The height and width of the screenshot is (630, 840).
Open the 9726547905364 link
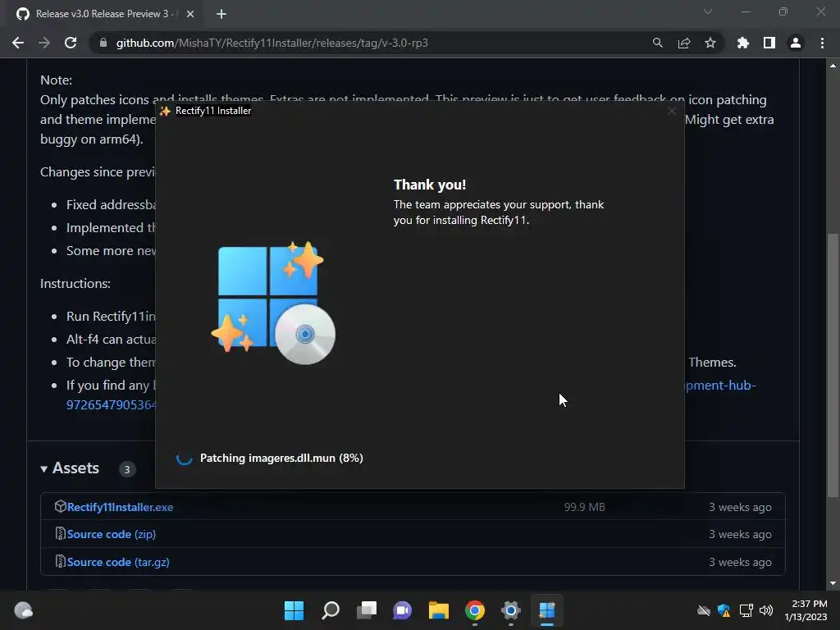[x=111, y=405]
